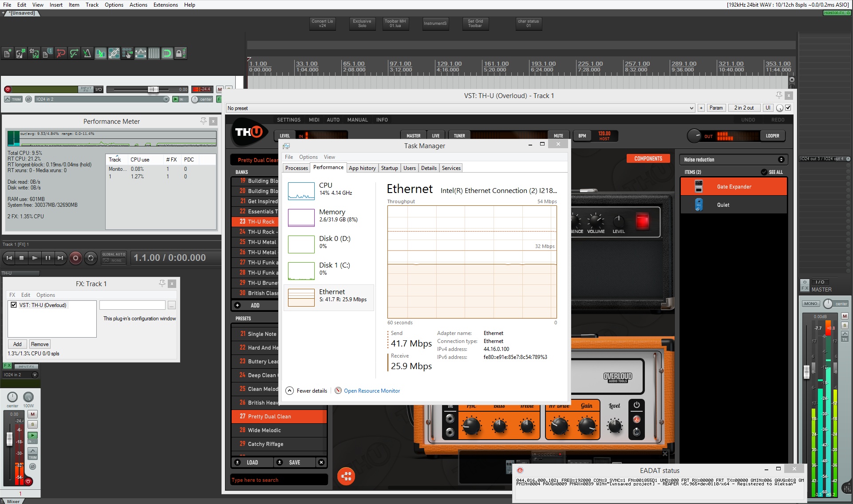Image resolution: width=853 pixels, height=504 pixels.
Task: Open the GLOBAL AUTO mode selector
Action: coord(114,258)
